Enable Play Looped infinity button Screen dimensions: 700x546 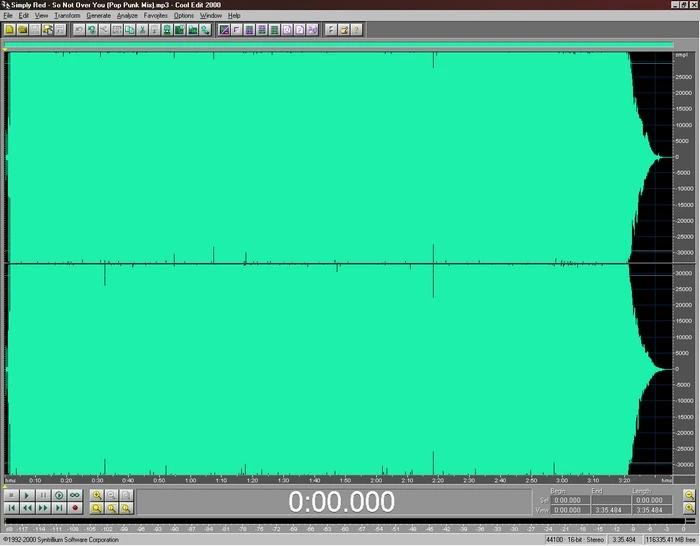tap(75, 495)
